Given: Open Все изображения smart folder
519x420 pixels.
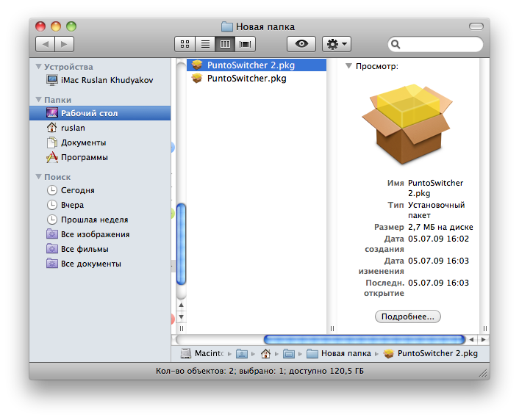Looking at the screenshot, I should [100, 234].
